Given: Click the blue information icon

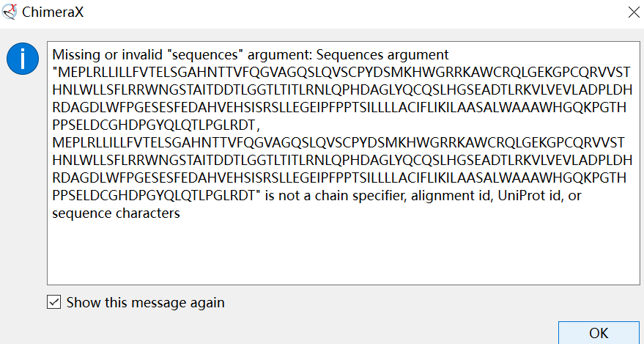Looking at the screenshot, I should 22,58.
